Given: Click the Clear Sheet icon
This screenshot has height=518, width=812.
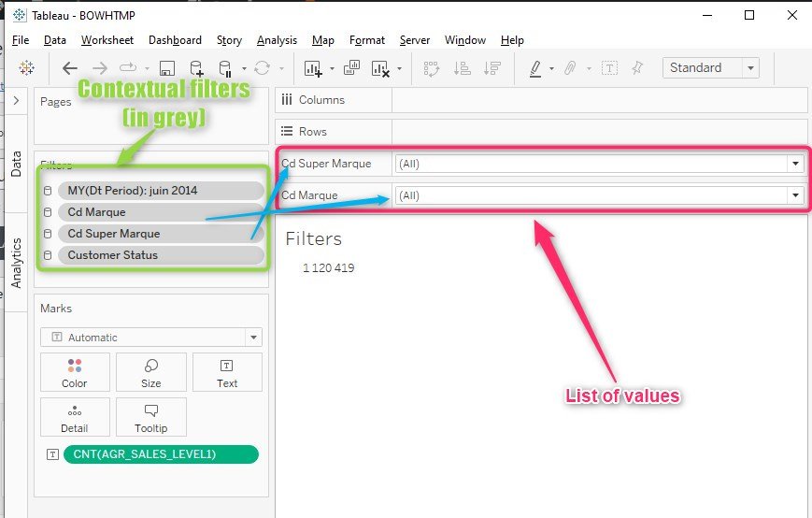Looking at the screenshot, I should pos(380,68).
